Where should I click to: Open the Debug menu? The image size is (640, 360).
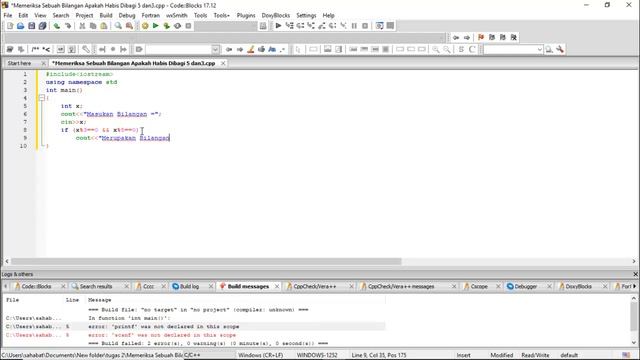[127, 15]
